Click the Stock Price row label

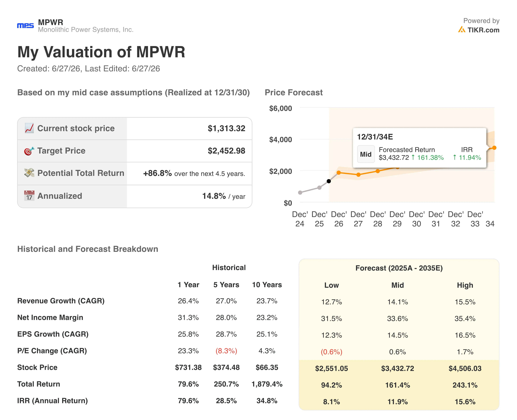point(37,368)
